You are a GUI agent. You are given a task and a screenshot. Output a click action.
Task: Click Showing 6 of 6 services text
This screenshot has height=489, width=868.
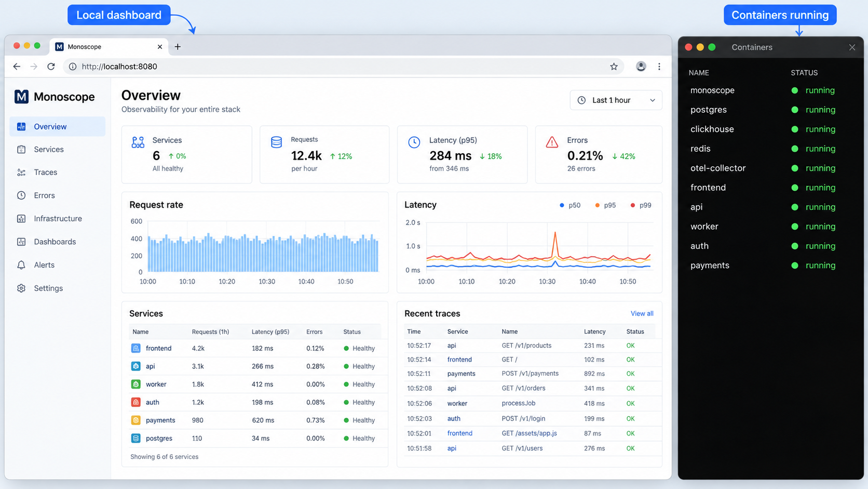164,457
